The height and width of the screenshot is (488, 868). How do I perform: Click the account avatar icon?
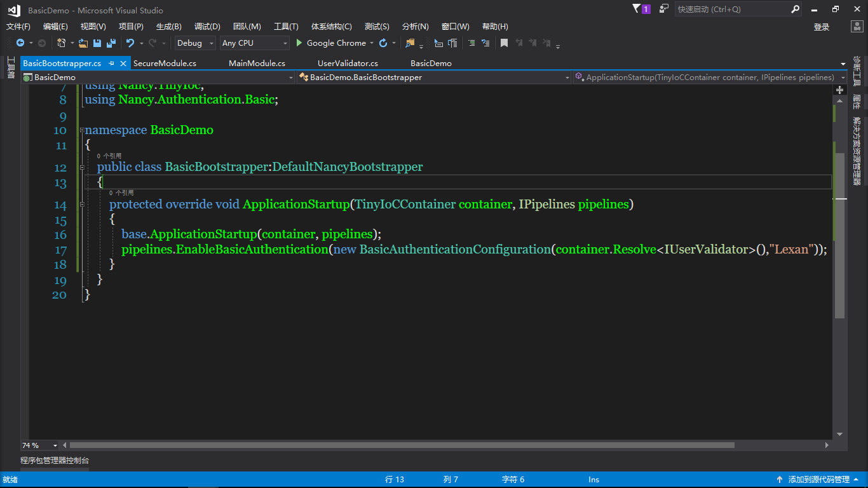click(x=857, y=27)
